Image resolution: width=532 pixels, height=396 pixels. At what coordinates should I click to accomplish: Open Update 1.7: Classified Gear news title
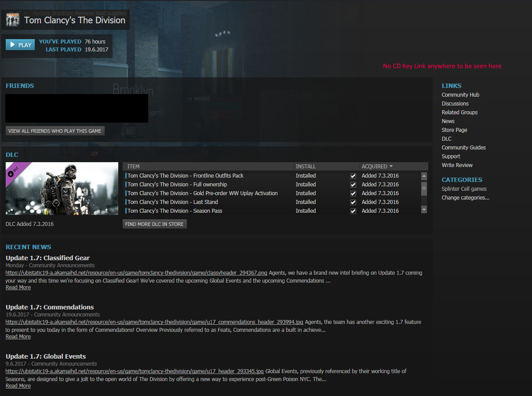tap(47, 258)
